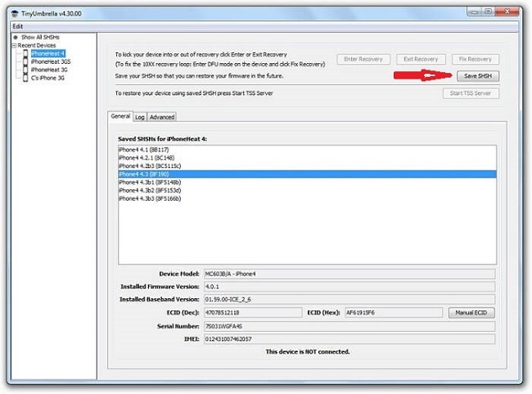Switch to the Advanced tab
Viewport: 532px width, 394px height.
161,117
